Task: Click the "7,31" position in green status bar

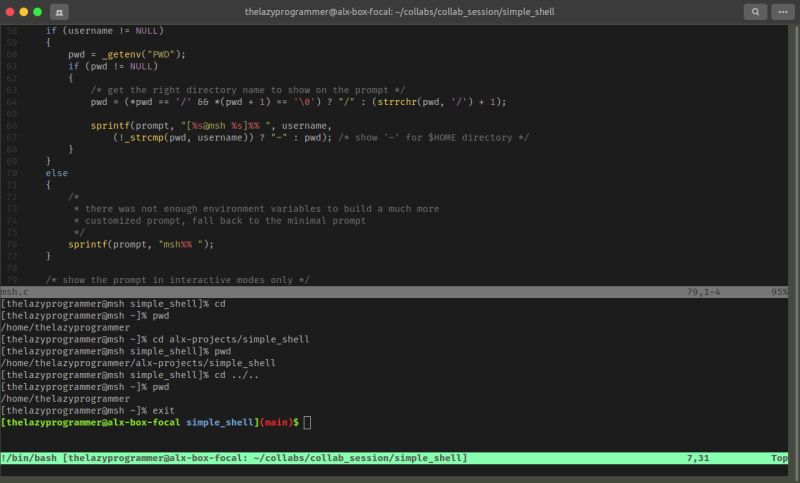Action: coord(697,458)
